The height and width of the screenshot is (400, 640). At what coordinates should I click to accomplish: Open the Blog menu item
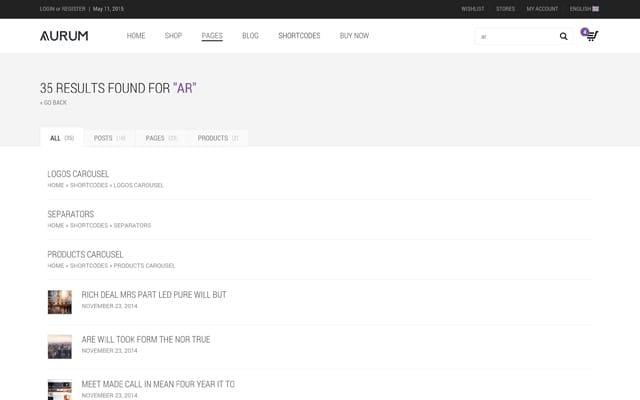(250, 36)
